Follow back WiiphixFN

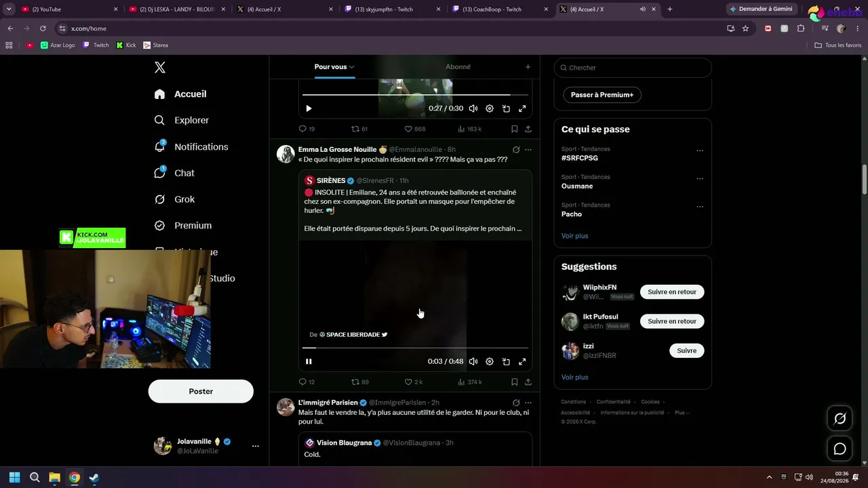click(x=672, y=292)
